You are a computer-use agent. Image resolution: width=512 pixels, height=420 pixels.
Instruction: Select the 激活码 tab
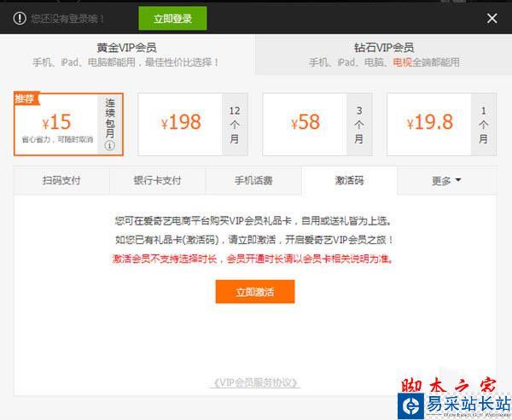tap(349, 180)
